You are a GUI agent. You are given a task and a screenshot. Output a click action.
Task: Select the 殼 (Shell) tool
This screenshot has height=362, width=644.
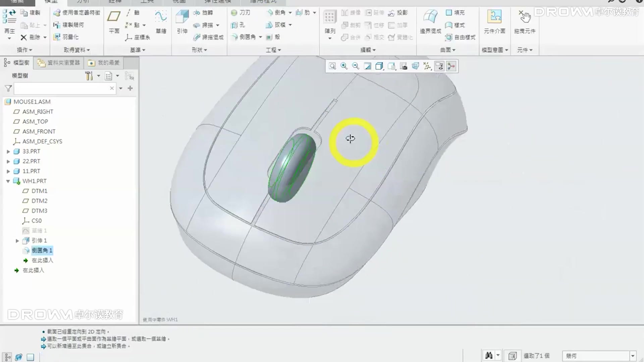[x=276, y=37]
